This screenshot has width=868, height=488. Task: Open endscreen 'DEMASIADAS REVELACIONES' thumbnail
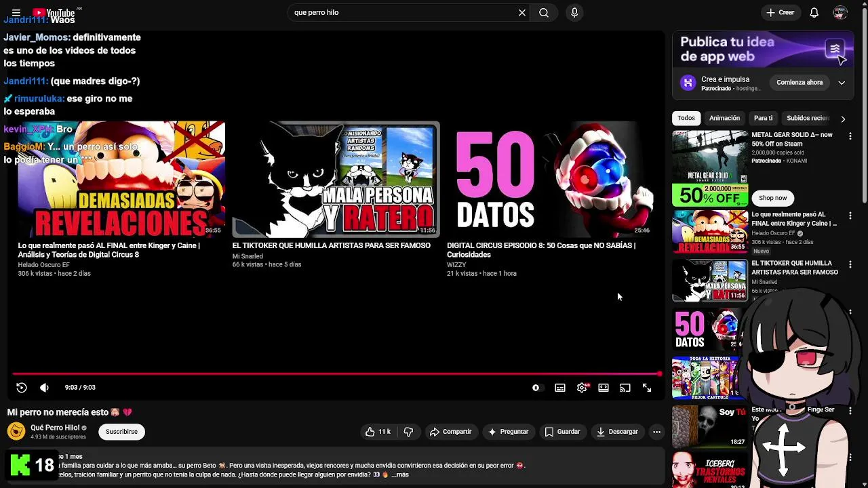pos(121,180)
